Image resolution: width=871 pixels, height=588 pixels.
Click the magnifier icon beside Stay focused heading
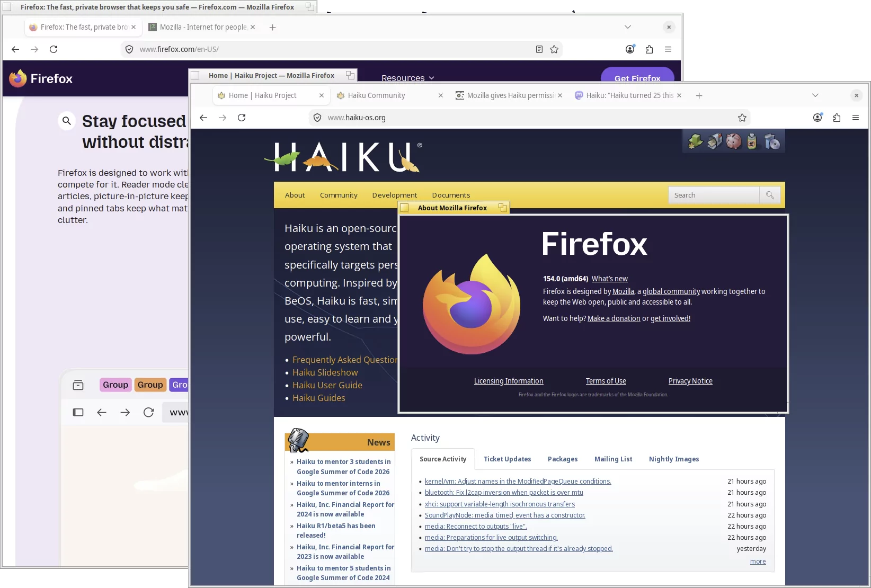coord(66,121)
